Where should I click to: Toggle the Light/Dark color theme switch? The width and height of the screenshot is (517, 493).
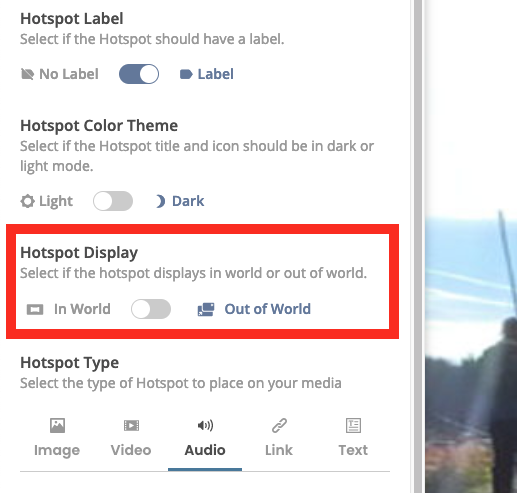click(x=113, y=201)
